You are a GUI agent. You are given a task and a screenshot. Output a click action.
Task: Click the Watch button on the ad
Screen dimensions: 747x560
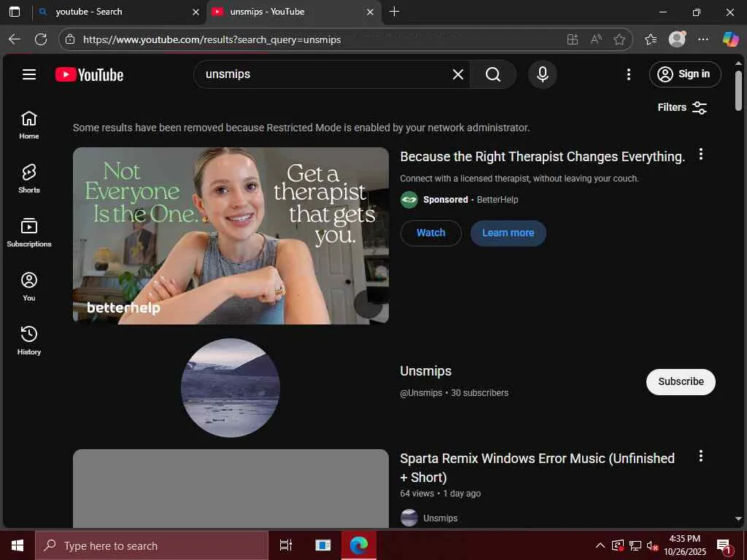[430, 233]
